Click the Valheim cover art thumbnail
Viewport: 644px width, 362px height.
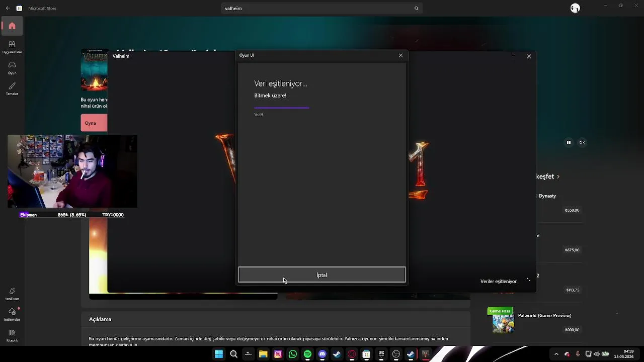(x=94, y=70)
